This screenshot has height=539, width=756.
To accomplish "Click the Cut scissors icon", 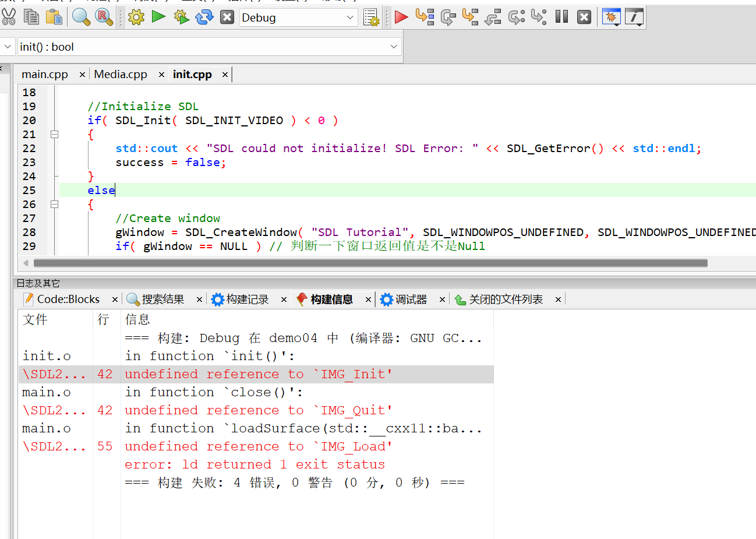I will [8, 17].
